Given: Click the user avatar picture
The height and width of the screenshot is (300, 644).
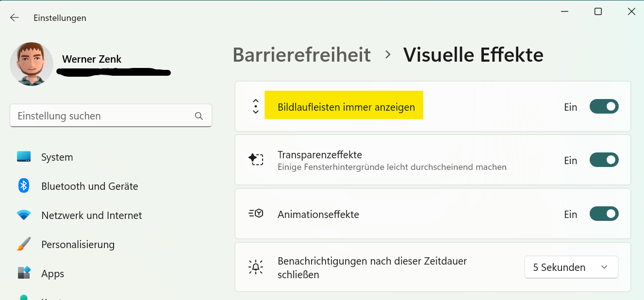Looking at the screenshot, I should click(x=32, y=64).
